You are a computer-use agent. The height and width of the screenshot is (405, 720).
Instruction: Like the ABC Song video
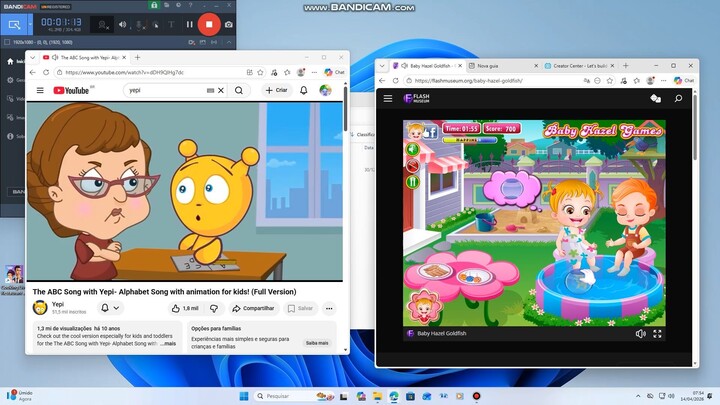[x=185, y=308]
